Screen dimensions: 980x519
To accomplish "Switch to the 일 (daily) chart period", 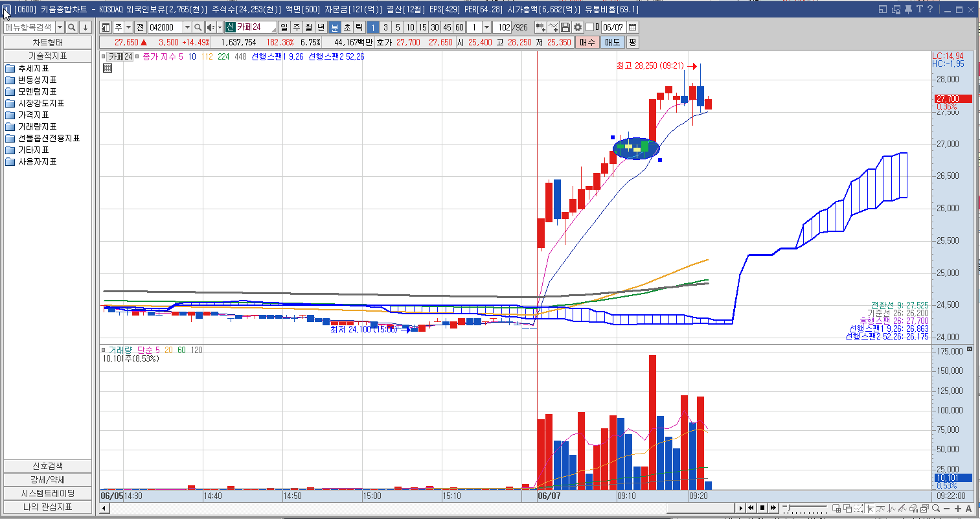I will [284, 27].
